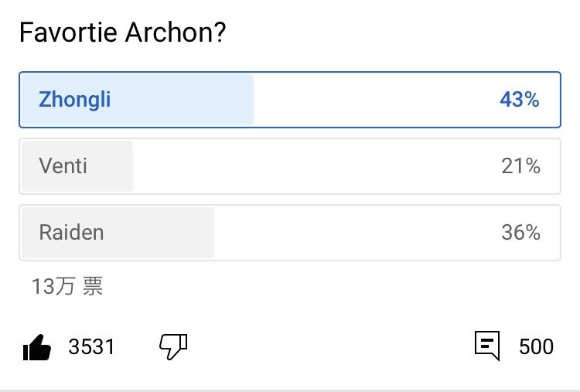This screenshot has width=580, height=392.
Task: Click the 36% result on Raiden
Action: point(520,232)
